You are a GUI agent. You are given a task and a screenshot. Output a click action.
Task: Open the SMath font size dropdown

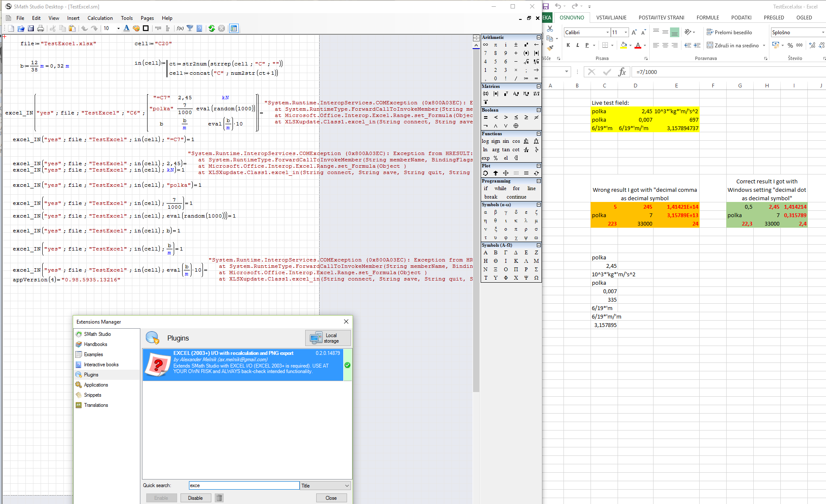118,28
